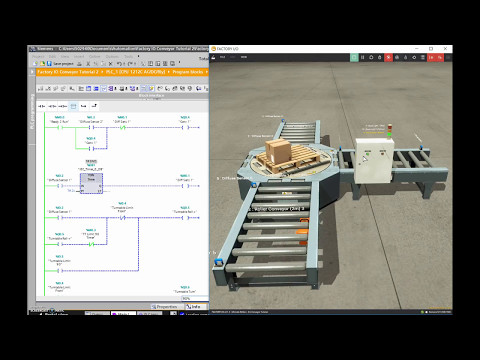
Task: Click the Save project button
Action: click(x=60, y=63)
